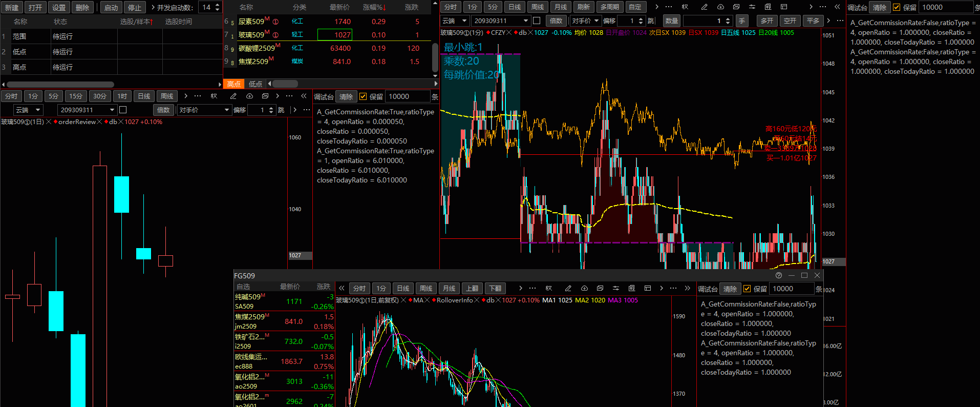Open the 209309311 account dropdown in the top-right order bar

(x=501, y=21)
